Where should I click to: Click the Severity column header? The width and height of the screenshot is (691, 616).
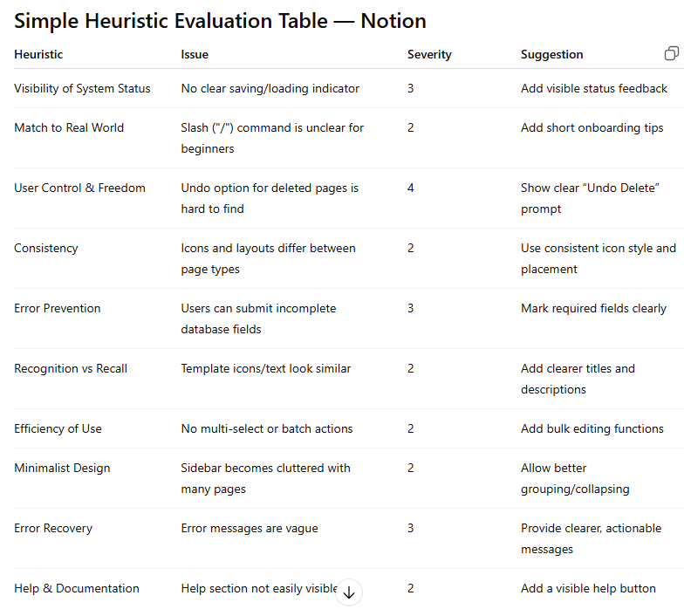click(429, 54)
